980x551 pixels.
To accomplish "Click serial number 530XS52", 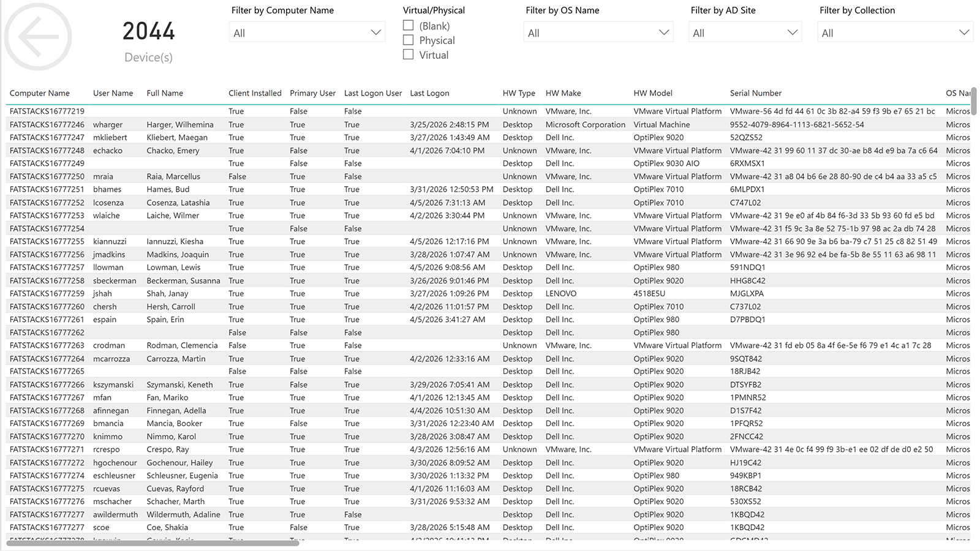I will (746, 501).
